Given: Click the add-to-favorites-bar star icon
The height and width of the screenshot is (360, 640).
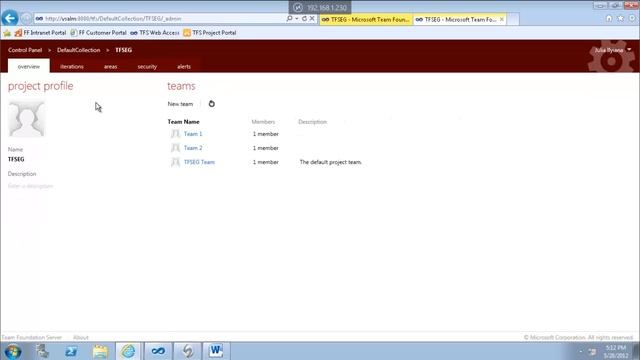Looking at the screenshot, I should (7, 33).
